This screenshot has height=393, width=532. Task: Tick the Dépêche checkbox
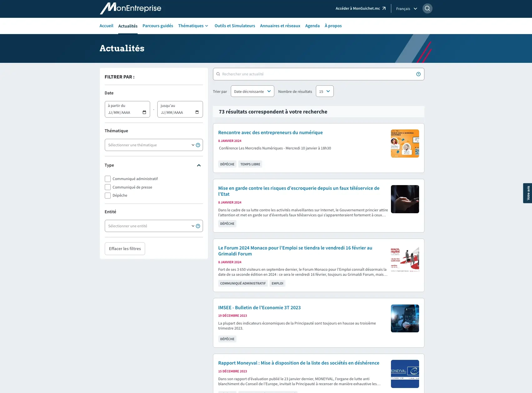[x=108, y=196]
